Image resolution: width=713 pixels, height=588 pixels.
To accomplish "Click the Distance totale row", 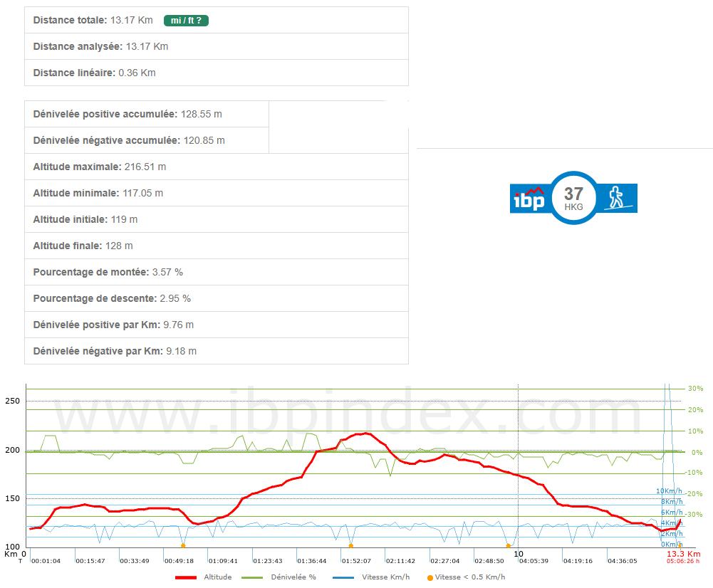I will tap(216, 21).
